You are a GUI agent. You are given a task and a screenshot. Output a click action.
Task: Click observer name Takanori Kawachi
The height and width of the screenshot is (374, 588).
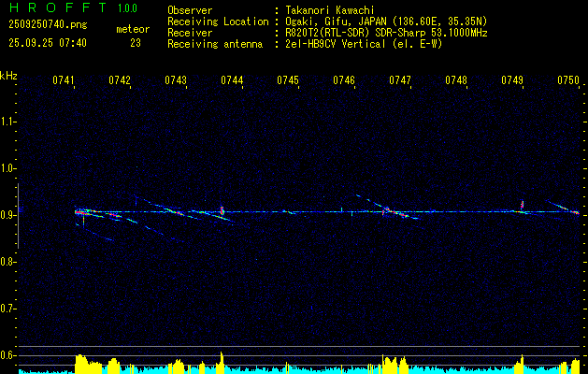(330, 10)
